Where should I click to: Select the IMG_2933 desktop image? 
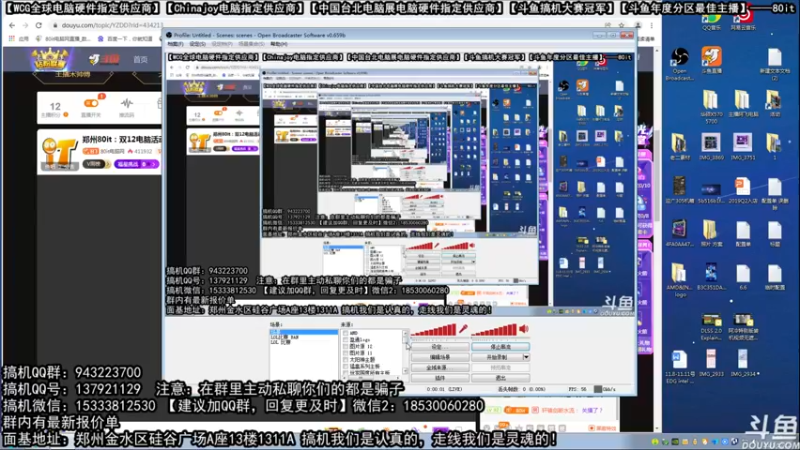[x=711, y=363]
